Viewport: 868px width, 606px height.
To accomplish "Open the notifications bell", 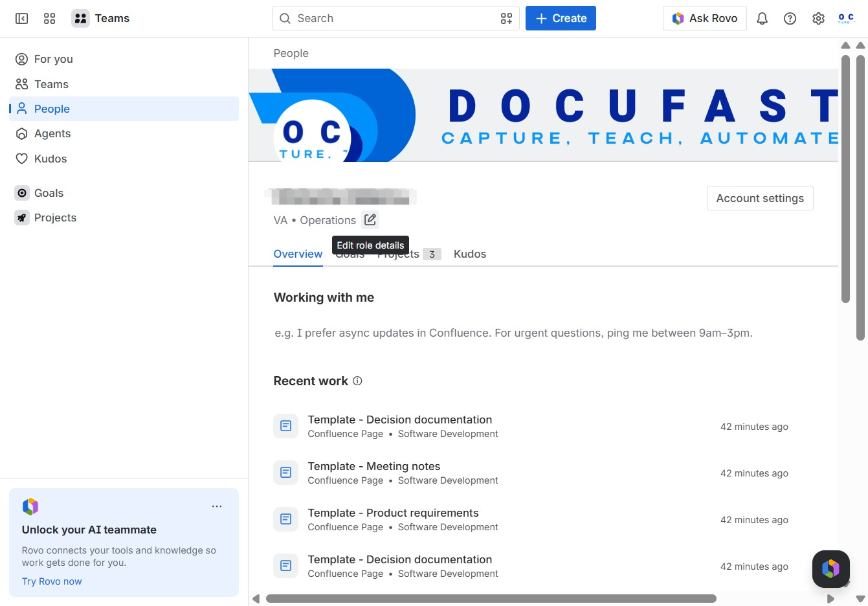I will 762,19.
